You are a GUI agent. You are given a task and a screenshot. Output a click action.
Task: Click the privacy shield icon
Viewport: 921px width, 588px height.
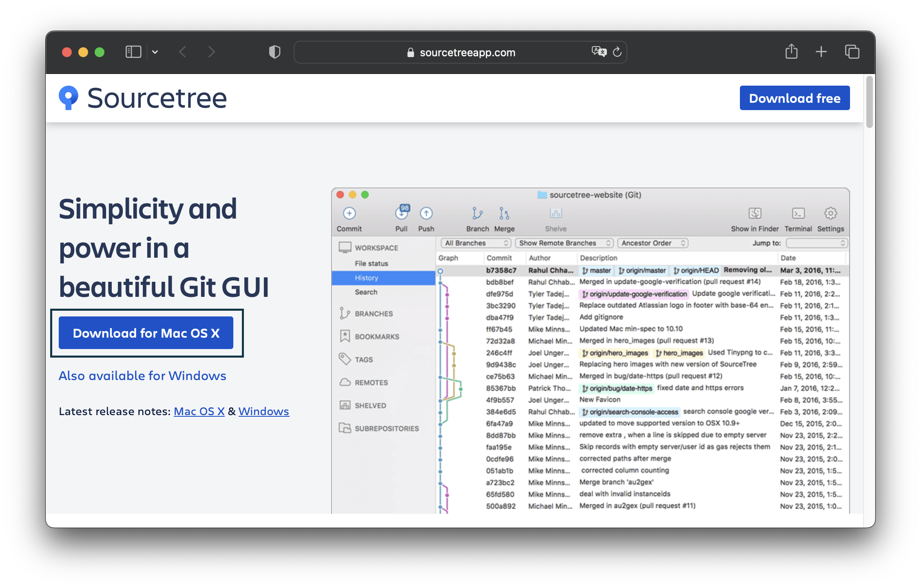[x=275, y=52]
